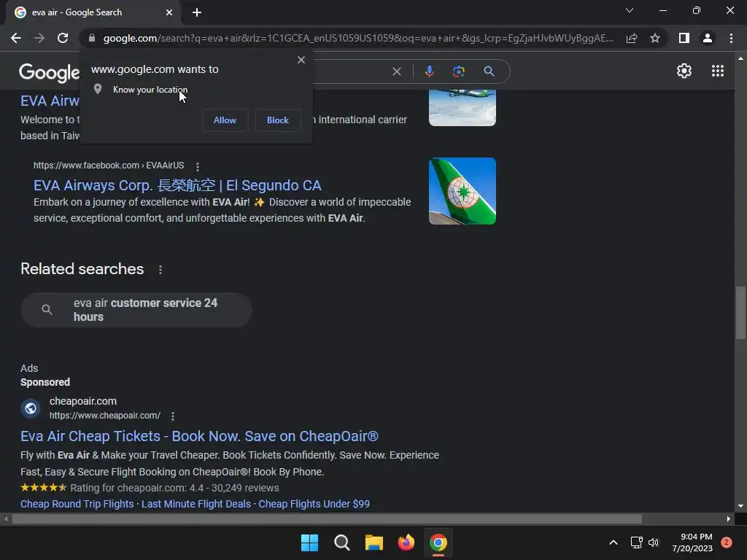Screen dimensions: 747x560
Task: Open Related searches options menu
Action: point(160,270)
